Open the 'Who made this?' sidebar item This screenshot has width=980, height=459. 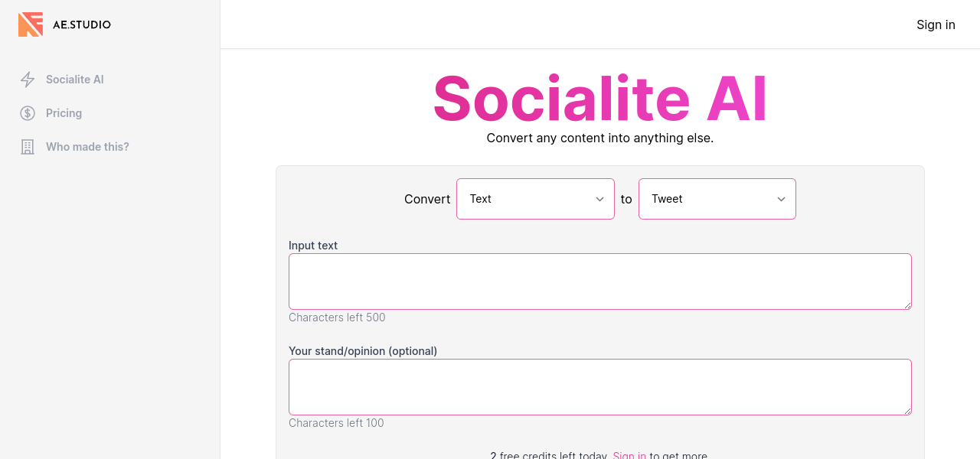click(x=87, y=147)
